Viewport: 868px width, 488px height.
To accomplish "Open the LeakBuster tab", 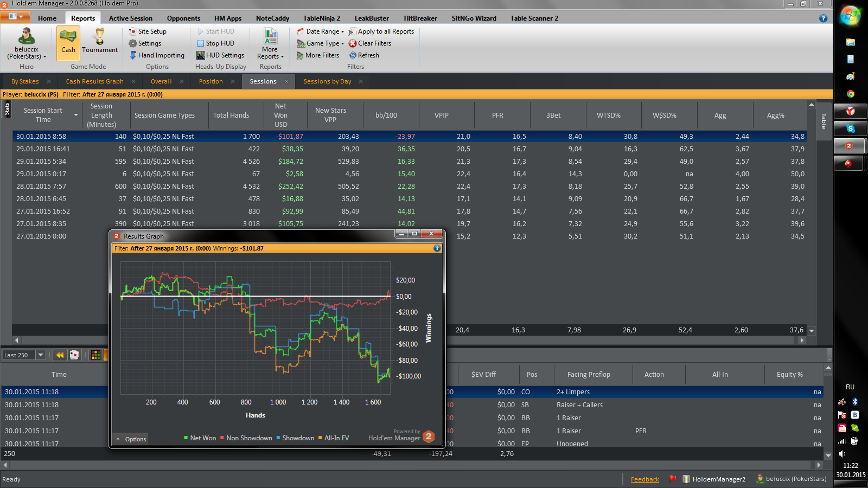I will [x=372, y=18].
